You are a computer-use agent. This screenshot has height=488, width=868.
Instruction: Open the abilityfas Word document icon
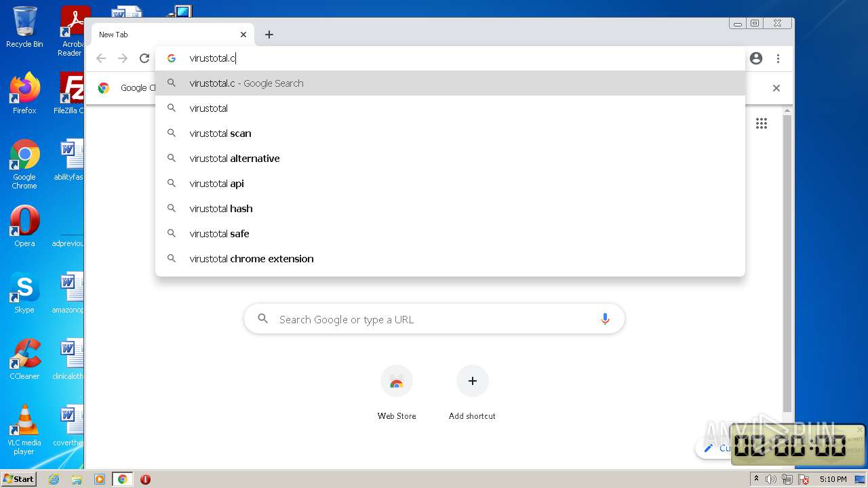[x=68, y=160]
